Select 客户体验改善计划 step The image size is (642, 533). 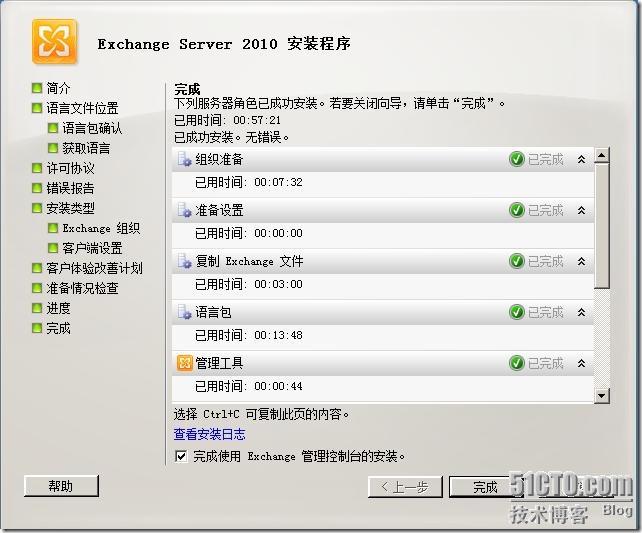(94, 268)
